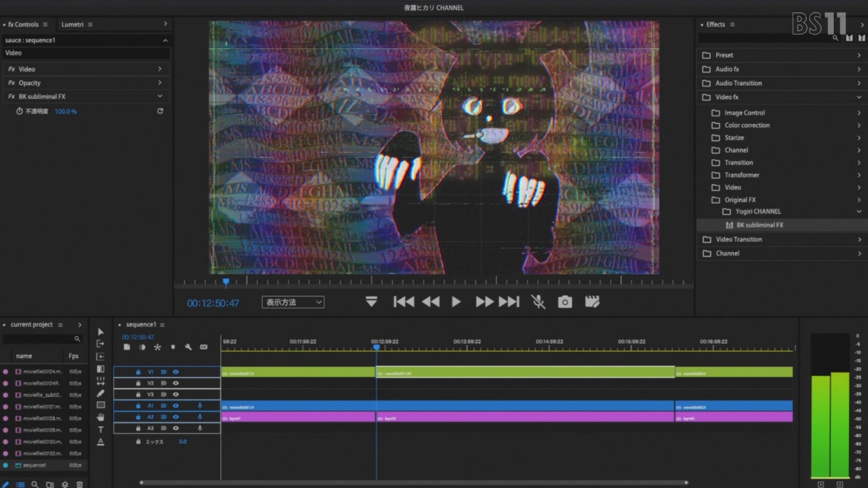This screenshot has height=488, width=868.
Task: Click the find magnifier at project bottom
Action: 35,484
